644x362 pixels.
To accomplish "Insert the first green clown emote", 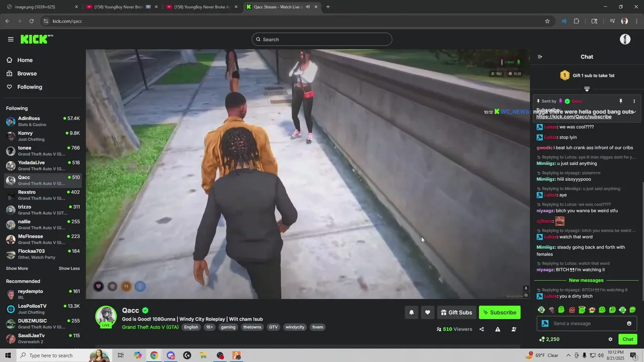I will coord(541,310).
